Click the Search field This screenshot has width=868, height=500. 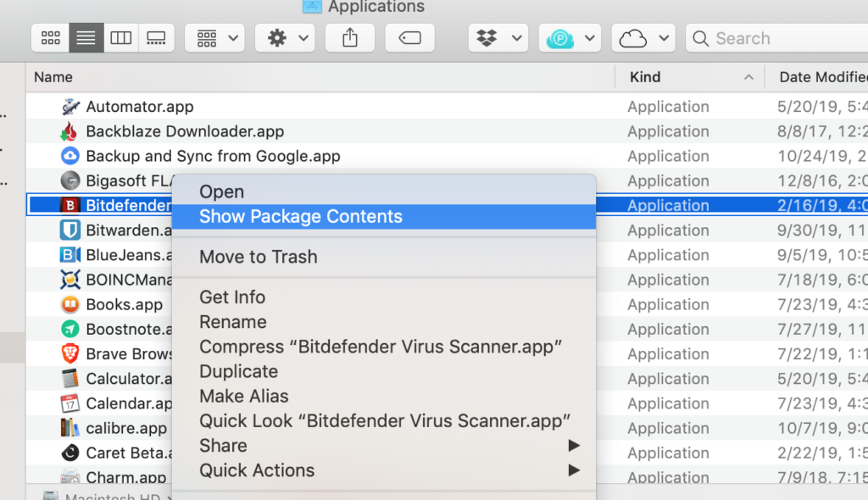[777, 38]
